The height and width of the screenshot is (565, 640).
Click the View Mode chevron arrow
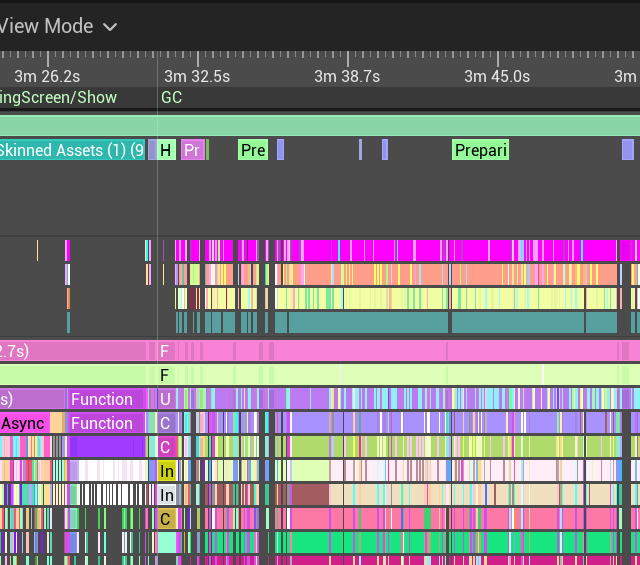[110, 27]
